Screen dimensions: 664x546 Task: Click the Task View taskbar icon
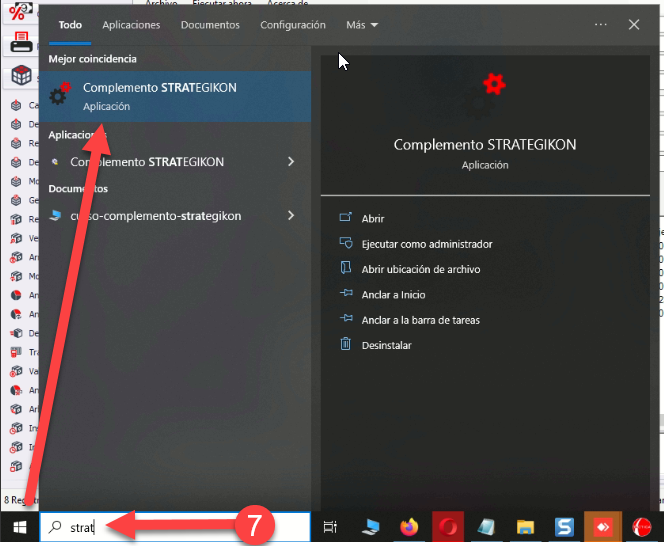(330, 527)
